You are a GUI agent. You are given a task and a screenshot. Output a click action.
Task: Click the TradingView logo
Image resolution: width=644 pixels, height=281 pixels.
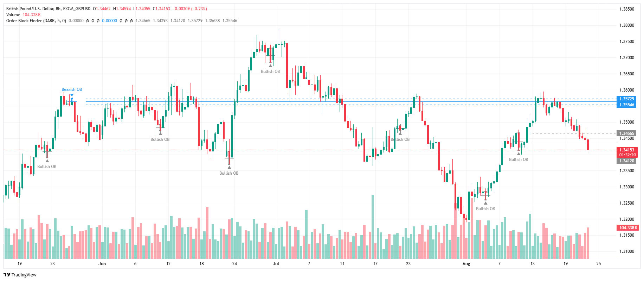click(20, 275)
